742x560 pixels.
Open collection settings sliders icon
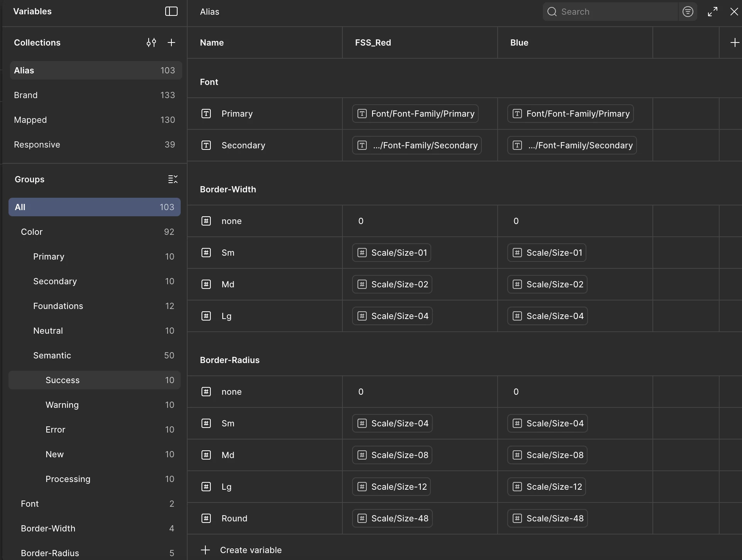(x=151, y=42)
